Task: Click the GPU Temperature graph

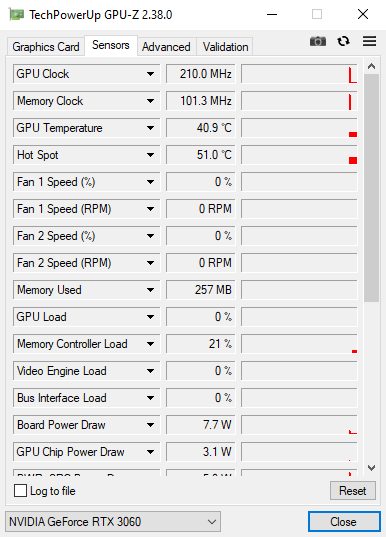Action: tap(299, 128)
